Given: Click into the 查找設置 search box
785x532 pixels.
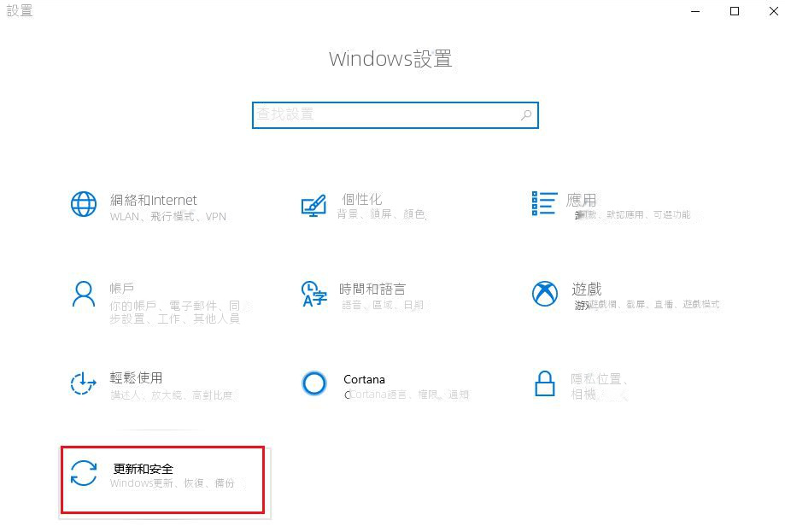Looking at the screenshot, I should click(395, 115).
